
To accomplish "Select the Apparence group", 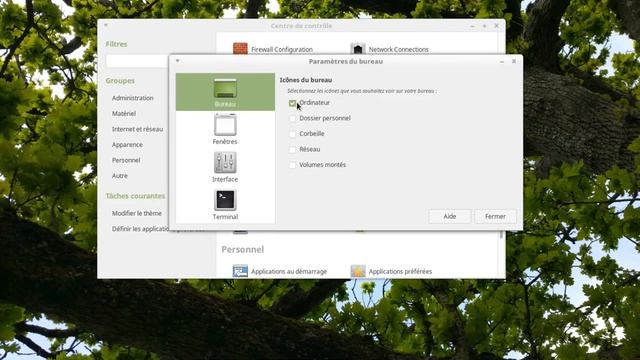I will (x=127, y=144).
